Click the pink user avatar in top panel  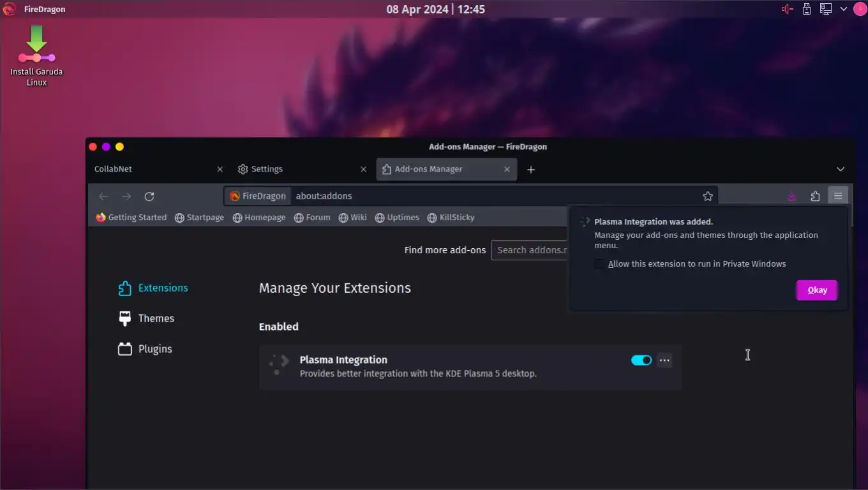coord(859,9)
